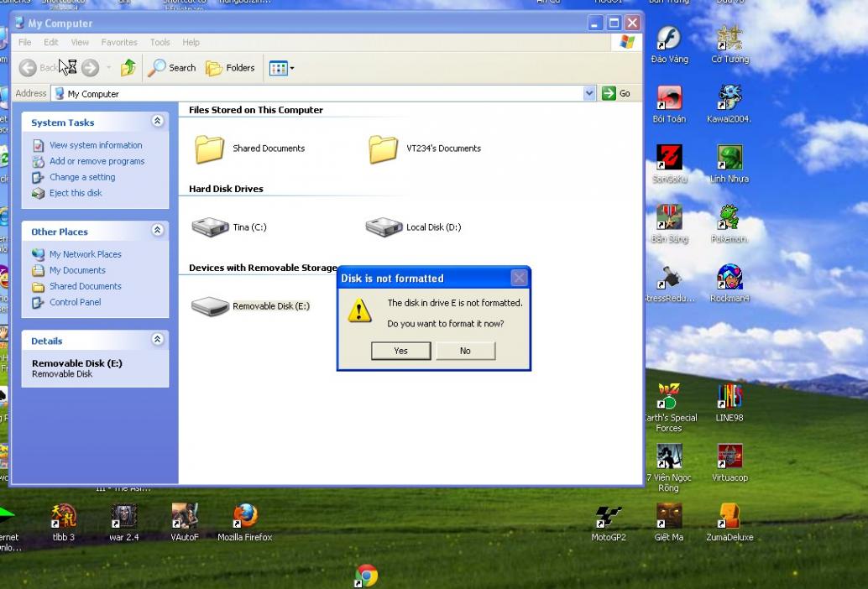This screenshot has height=589, width=868.
Task: Open the Search toolbar button
Action: [x=172, y=68]
